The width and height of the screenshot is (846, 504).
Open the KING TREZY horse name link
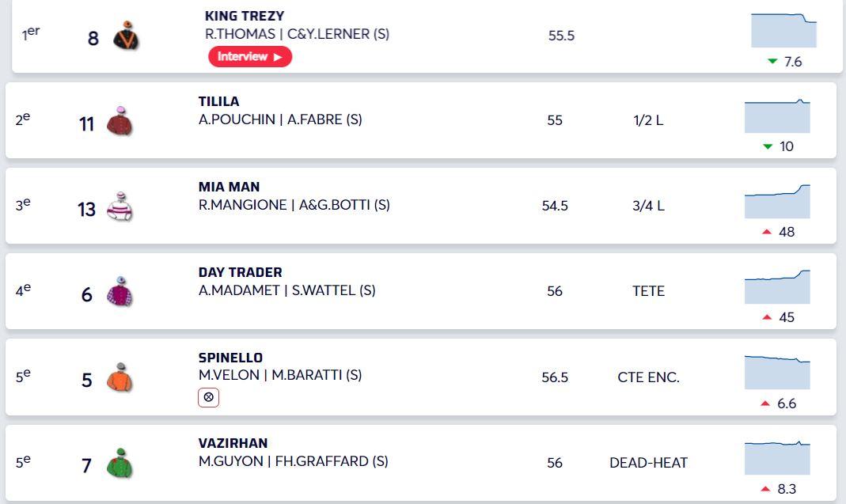coord(245,16)
